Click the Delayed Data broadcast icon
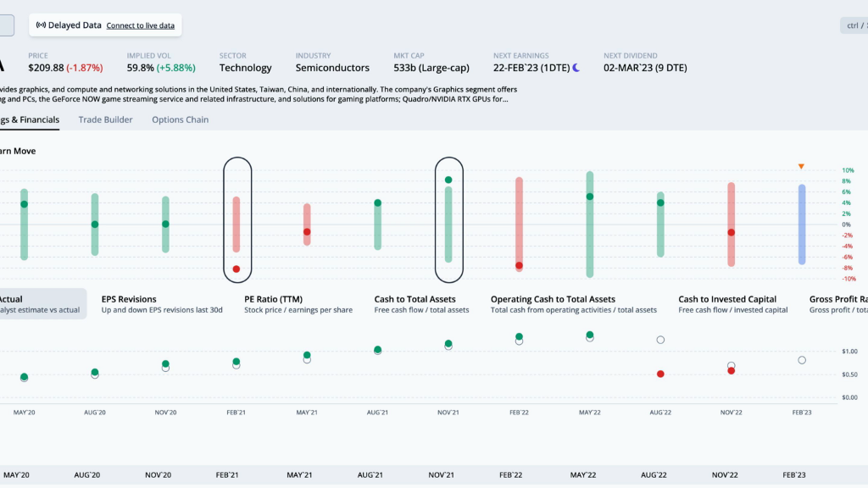This screenshot has height=488, width=868. coord(41,25)
